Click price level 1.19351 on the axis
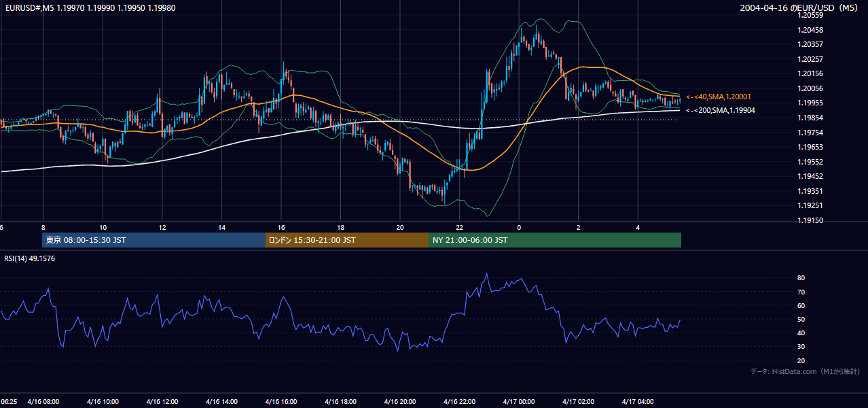 coord(809,191)
